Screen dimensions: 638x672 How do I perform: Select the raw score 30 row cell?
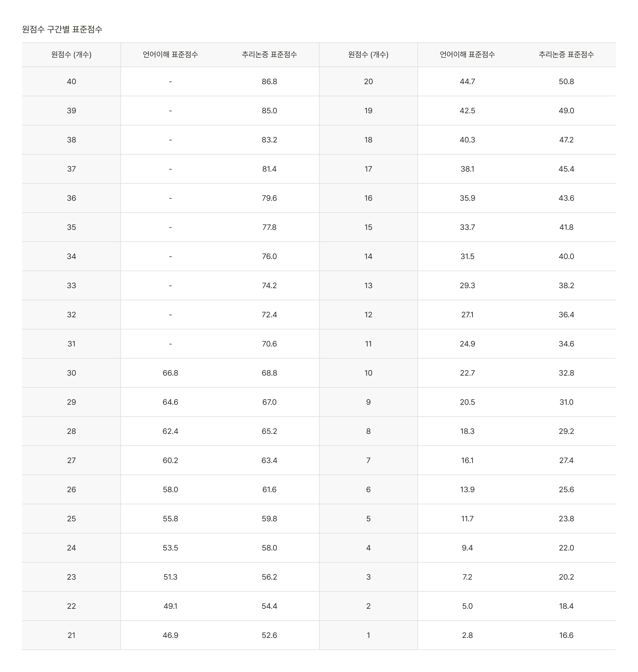pos(71,373)
